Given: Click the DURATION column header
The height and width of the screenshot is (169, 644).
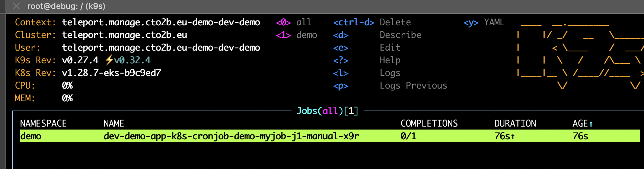Looking at the screenshot, I should click(x=515, y=124).
